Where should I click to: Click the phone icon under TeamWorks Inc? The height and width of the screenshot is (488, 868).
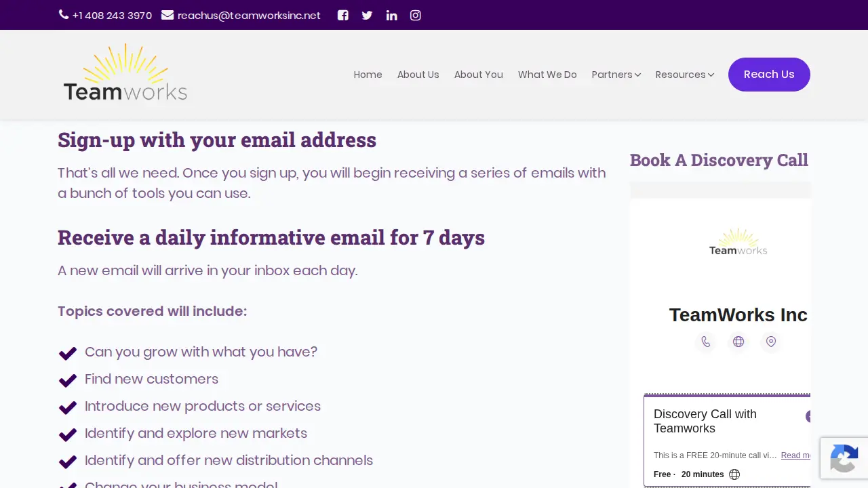click(x=705, y=342)
